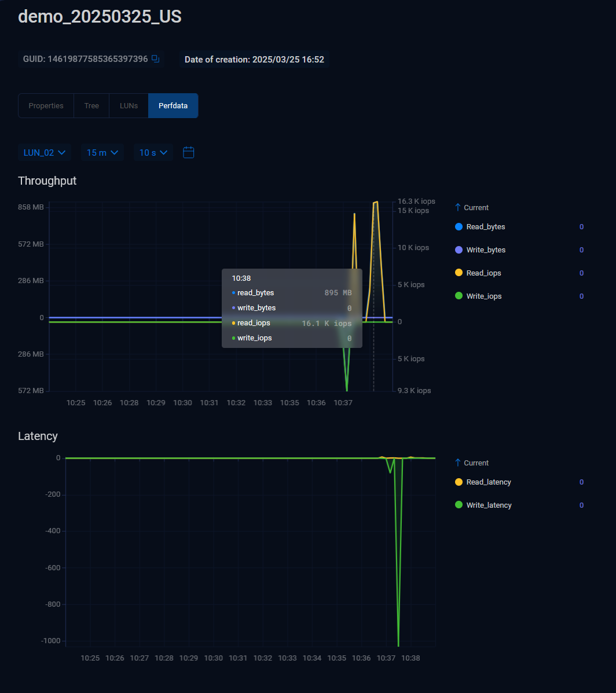This screenshot has height=693, width=616.
Task: Open the Properties tab
Action: (46, 105)
